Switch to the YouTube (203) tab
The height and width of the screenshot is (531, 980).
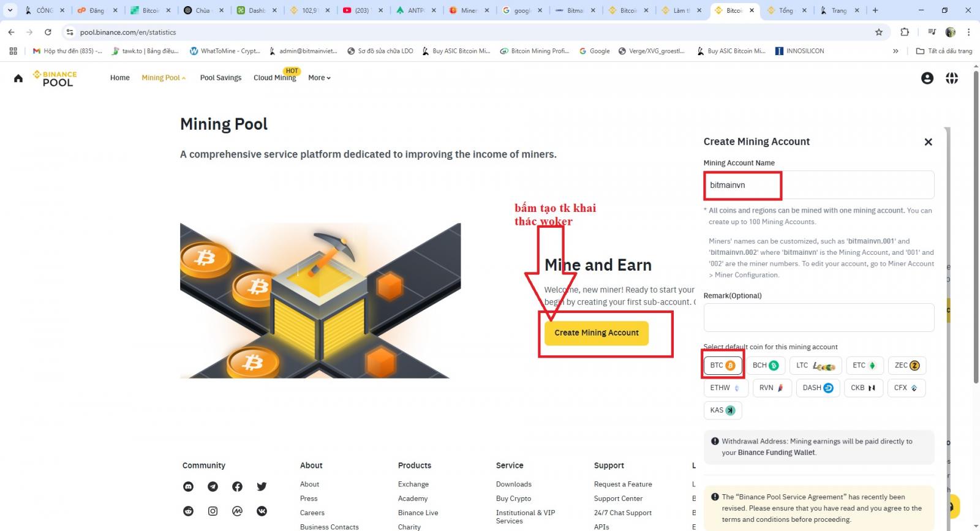pyautogui.click(x=363, y=10)
